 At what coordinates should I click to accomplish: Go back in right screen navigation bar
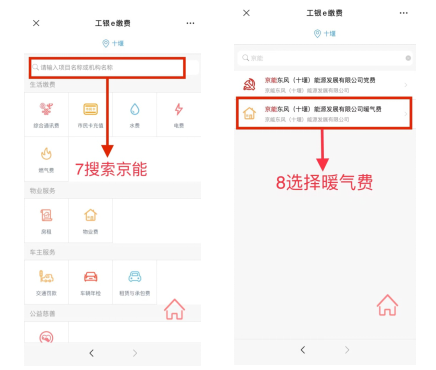click(x=303, y=350)
